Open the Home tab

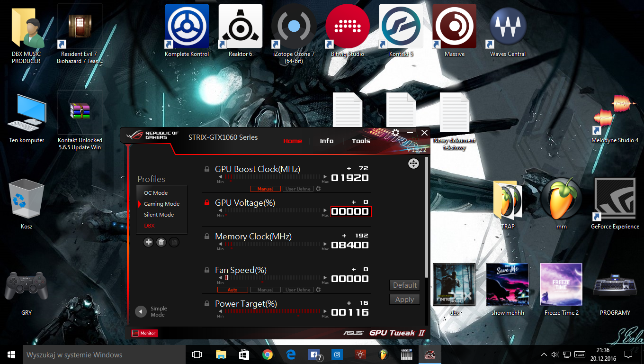click(x=293, y=141)
